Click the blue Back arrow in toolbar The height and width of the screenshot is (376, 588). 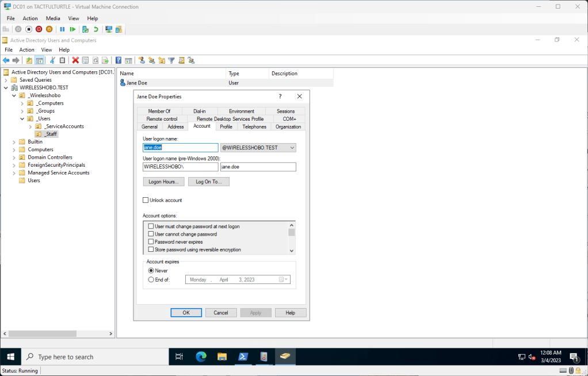pos(6,60)
